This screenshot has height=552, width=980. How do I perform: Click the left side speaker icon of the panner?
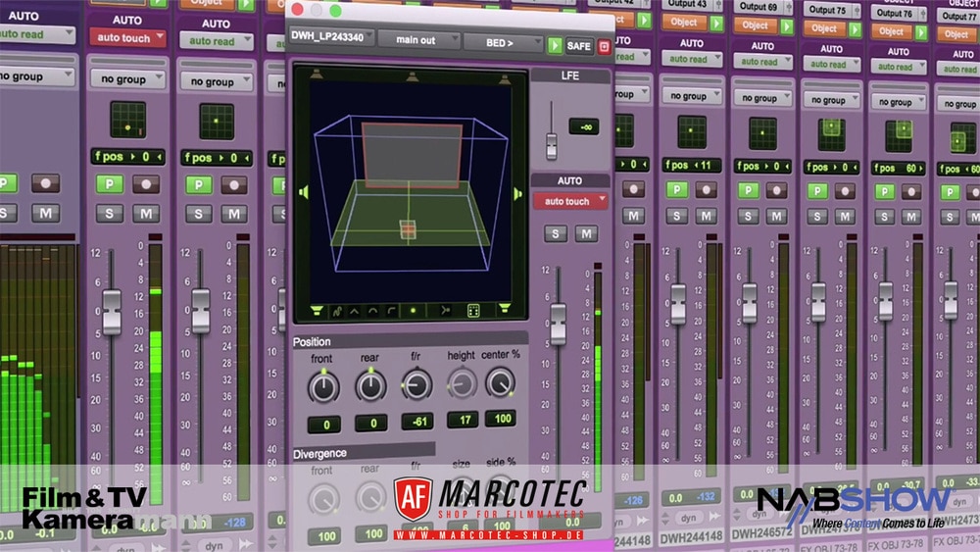pyautogui.click(x=304, y=192)
